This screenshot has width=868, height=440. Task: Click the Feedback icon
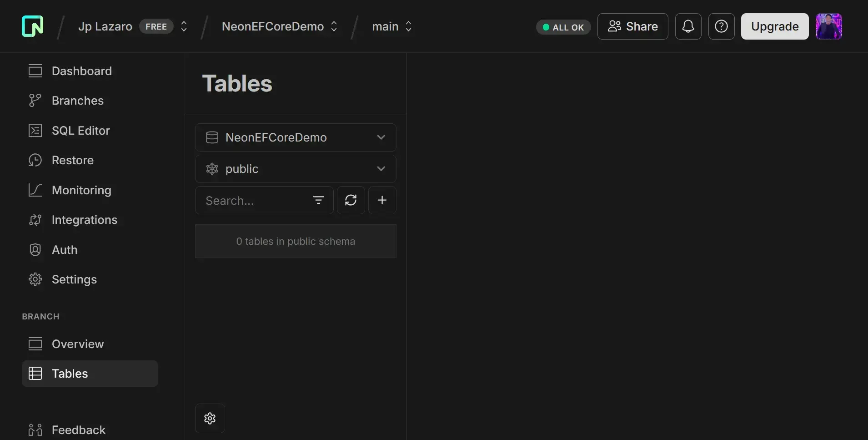click(35, 430)
